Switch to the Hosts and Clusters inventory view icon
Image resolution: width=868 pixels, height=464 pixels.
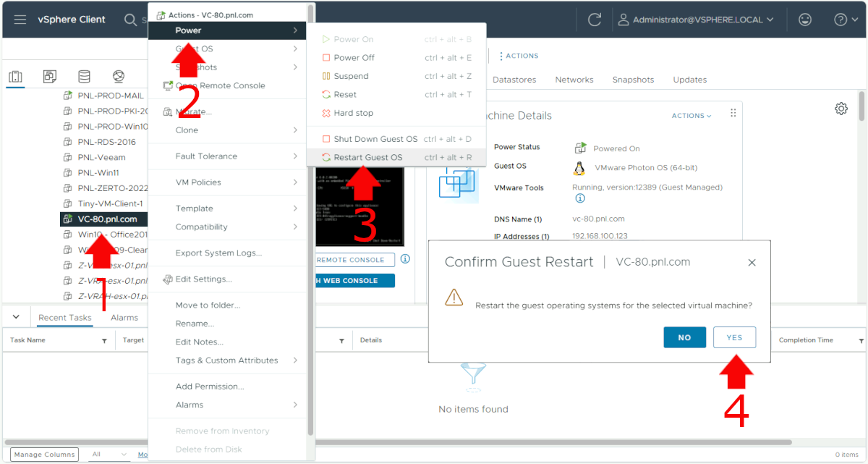click(x=16, y=77)
